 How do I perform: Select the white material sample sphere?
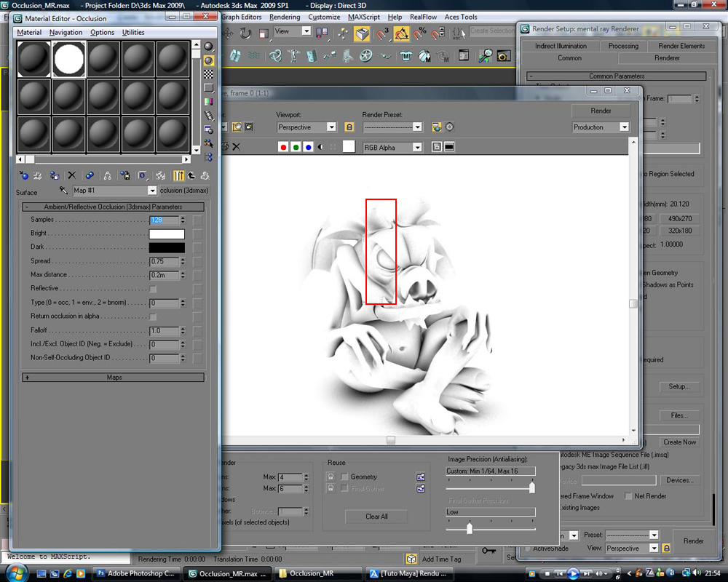(69, 59)
